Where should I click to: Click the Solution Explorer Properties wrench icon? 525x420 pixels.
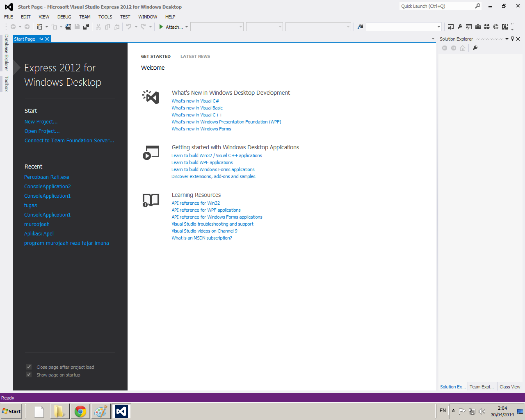click(475, 48)
